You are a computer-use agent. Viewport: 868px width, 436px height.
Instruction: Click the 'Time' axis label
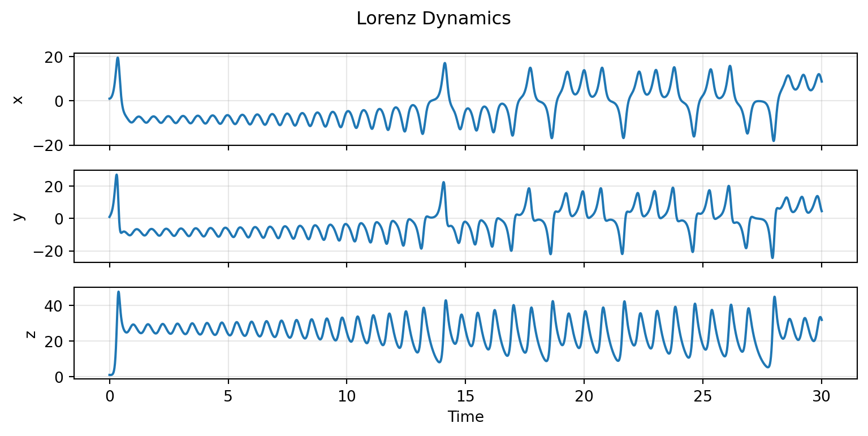(x=465, y=417)
